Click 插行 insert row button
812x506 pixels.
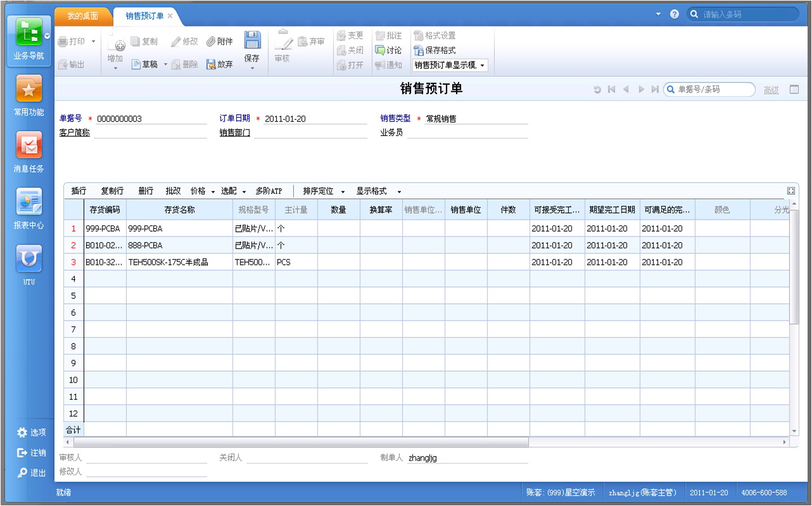point(79,191)
